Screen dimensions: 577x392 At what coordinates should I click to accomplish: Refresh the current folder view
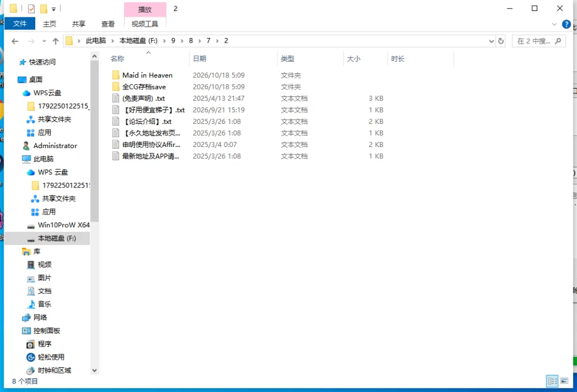[501, 41]
